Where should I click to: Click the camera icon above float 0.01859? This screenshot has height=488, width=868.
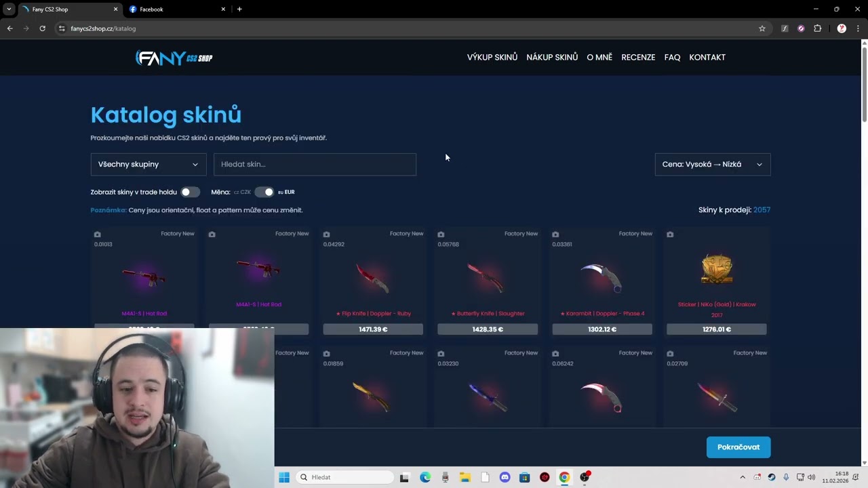click(326, 354)
